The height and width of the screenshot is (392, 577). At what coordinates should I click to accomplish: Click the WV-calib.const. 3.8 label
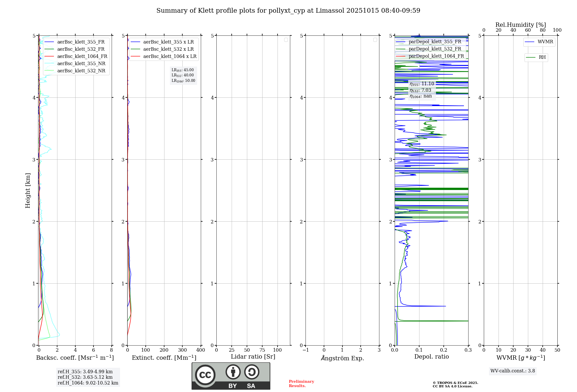[512, 371]
